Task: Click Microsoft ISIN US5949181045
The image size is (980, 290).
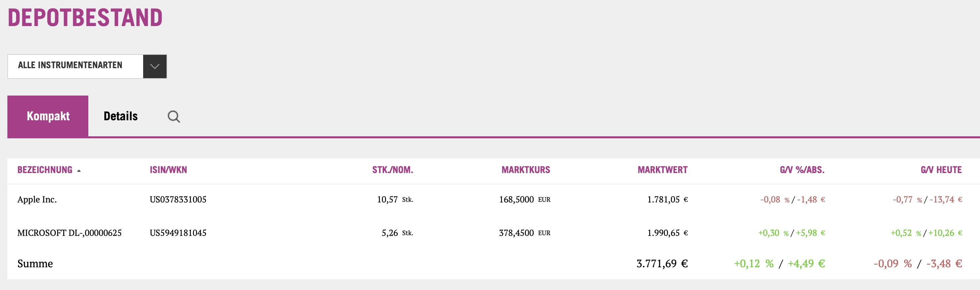Action: (178, 233)
